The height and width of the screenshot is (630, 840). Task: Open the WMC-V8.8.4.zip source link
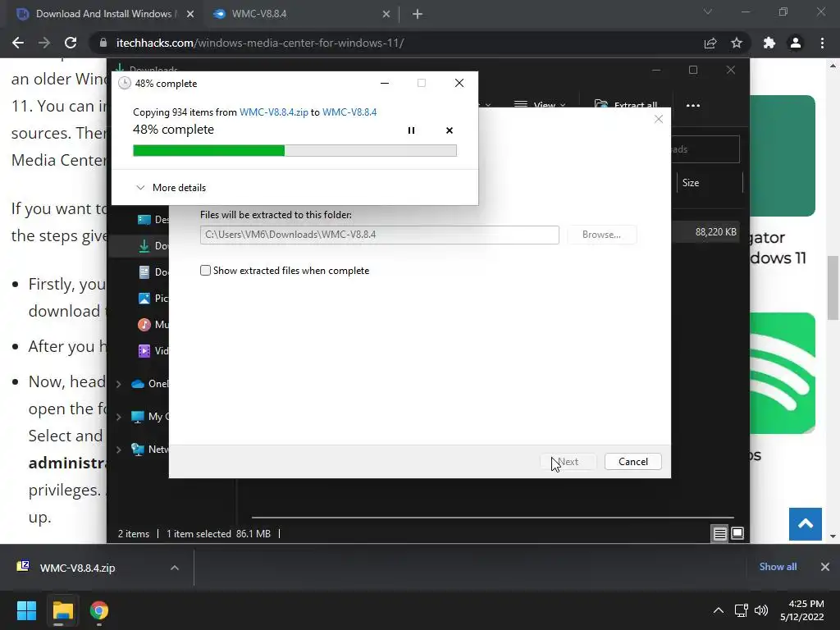pos(274,112)
